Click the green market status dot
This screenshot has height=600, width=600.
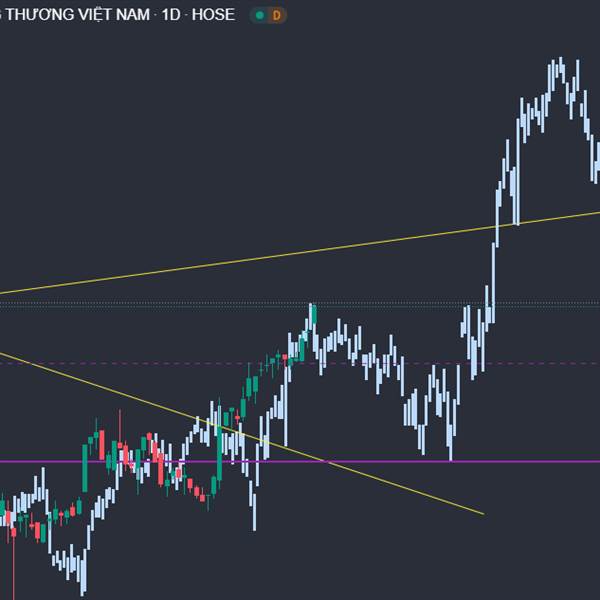260,15
